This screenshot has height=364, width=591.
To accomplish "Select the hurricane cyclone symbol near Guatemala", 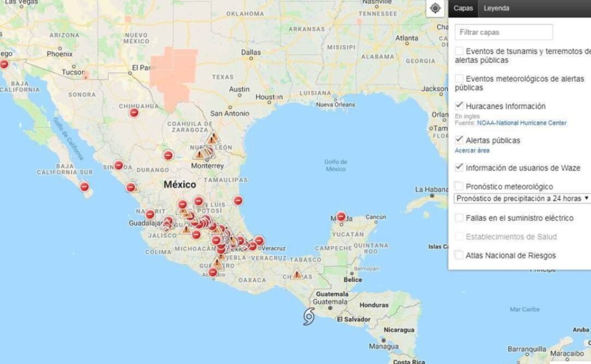I will [x=309, y=316].
